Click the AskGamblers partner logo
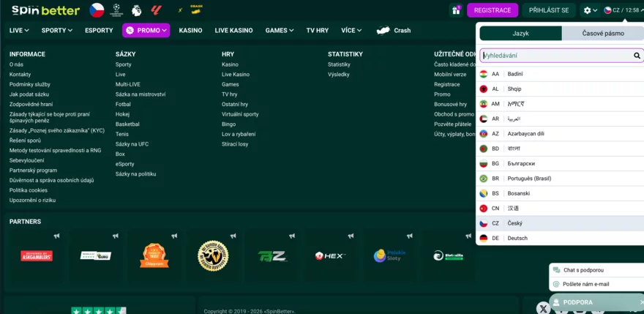 click(x=37, y=255)
